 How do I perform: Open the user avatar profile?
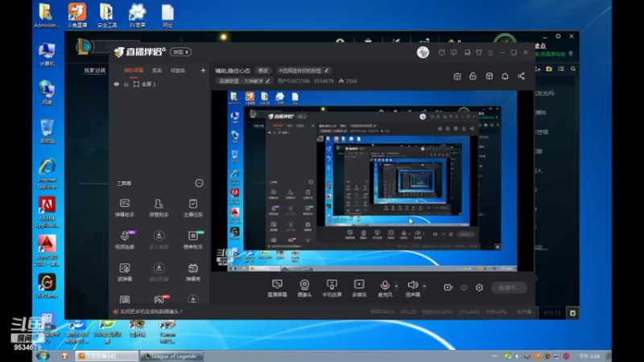click(x=423, y=52)
